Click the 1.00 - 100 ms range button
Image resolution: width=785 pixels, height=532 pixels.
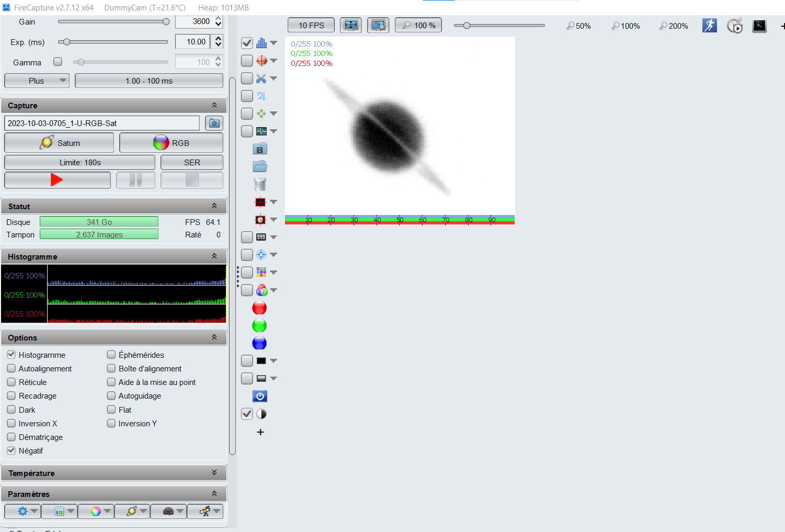[149, 81]
